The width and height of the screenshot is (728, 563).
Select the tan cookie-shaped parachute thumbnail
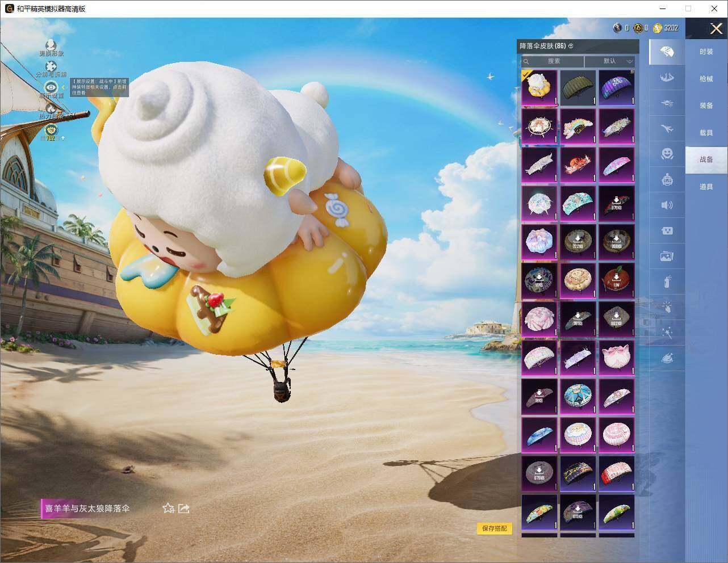point(578,280)
